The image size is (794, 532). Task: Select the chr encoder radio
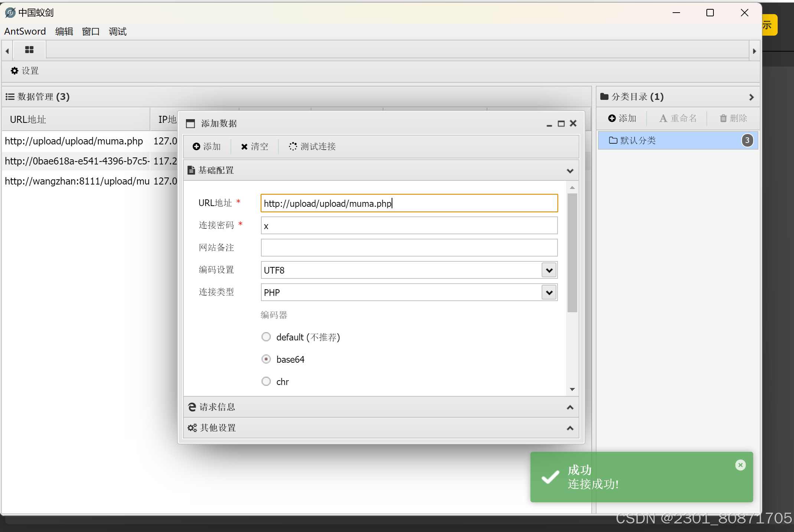[266, 381]
